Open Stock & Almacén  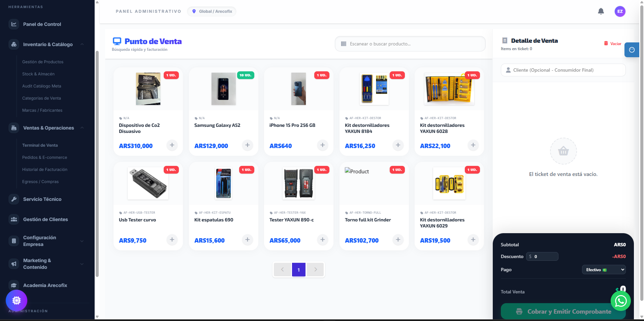(38, 74)
